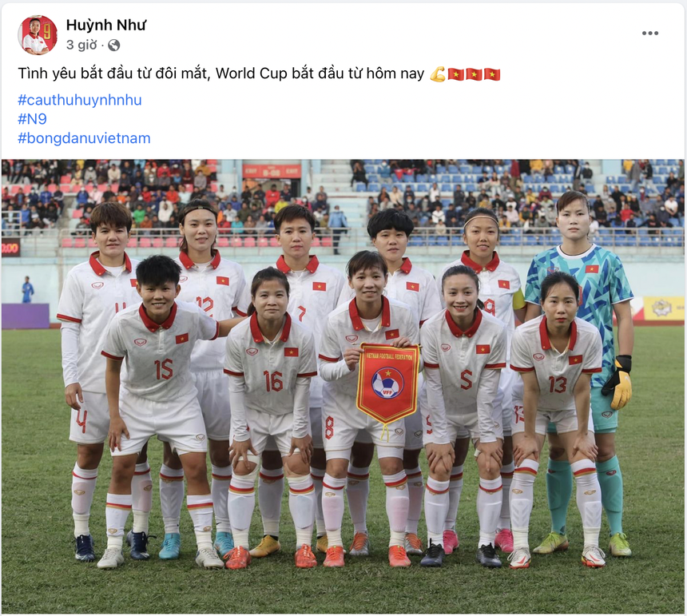The width and height of the screenshot is (687, 616).
Task: Click the last Vietnam flag emoji
Action: 491,74
